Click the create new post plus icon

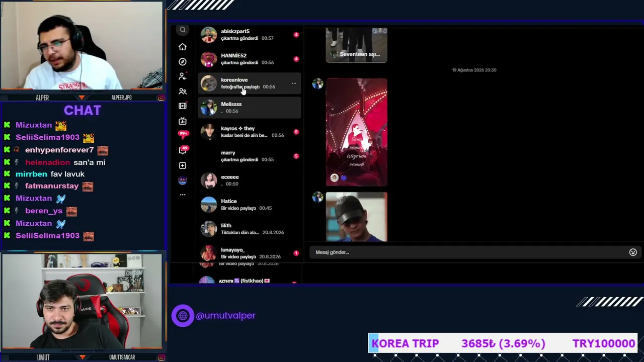[x=183, y=165]
